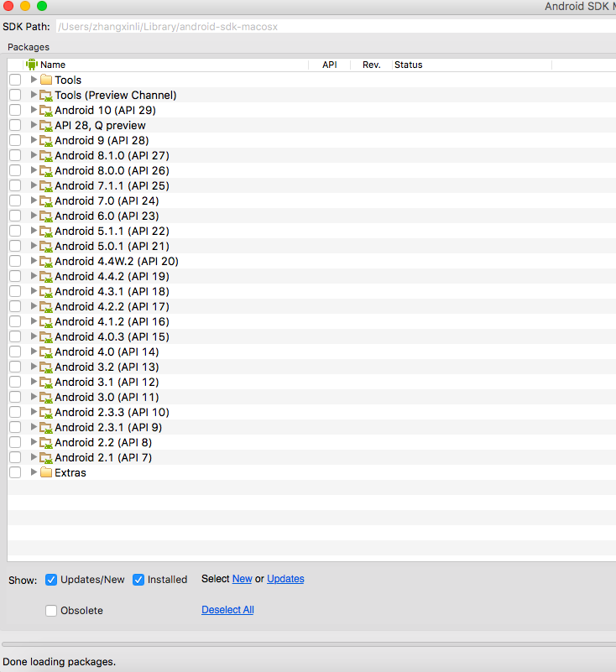
Task: Click the progress bar above status text
Action: [309, 644]
